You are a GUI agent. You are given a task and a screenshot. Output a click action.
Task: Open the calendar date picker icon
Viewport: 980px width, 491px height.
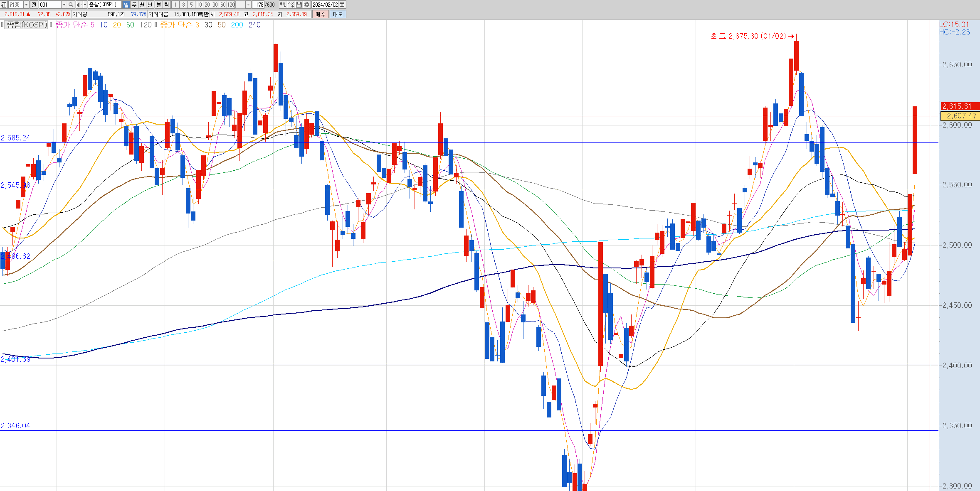tap(342, 5)
